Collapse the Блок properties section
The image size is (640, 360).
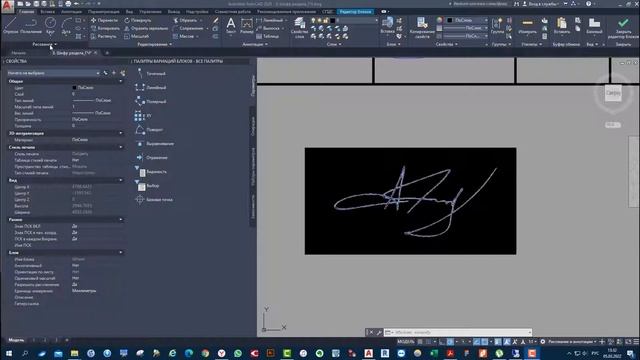[120, 252]
